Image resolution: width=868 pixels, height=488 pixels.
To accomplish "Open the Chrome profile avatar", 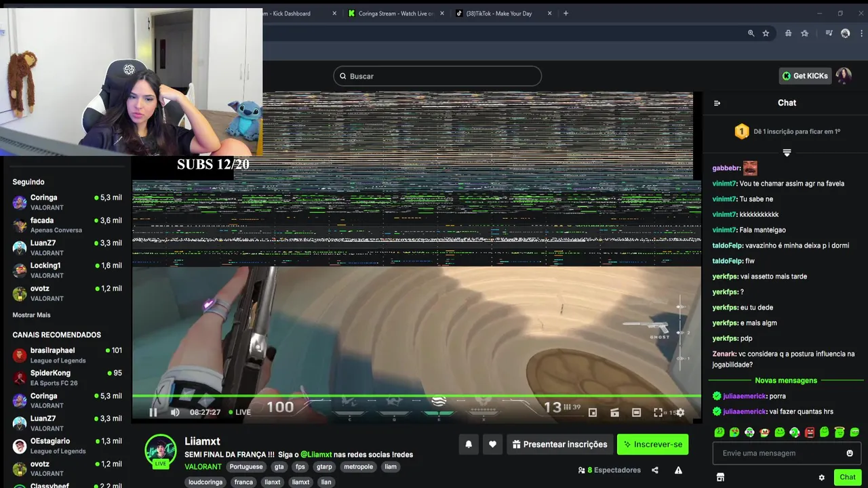I will pos(845,33).
